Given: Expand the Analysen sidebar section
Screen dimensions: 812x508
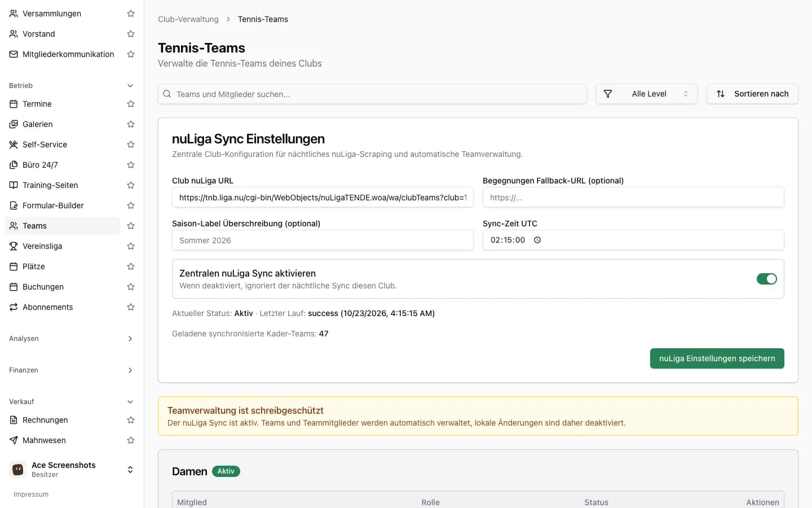Looking at the screenshot, I should coord(72,339).
